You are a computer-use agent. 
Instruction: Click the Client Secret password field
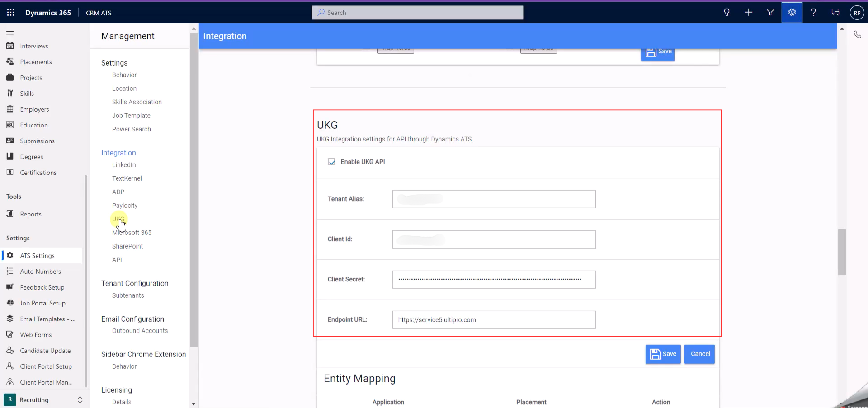[x=494, y=280]
